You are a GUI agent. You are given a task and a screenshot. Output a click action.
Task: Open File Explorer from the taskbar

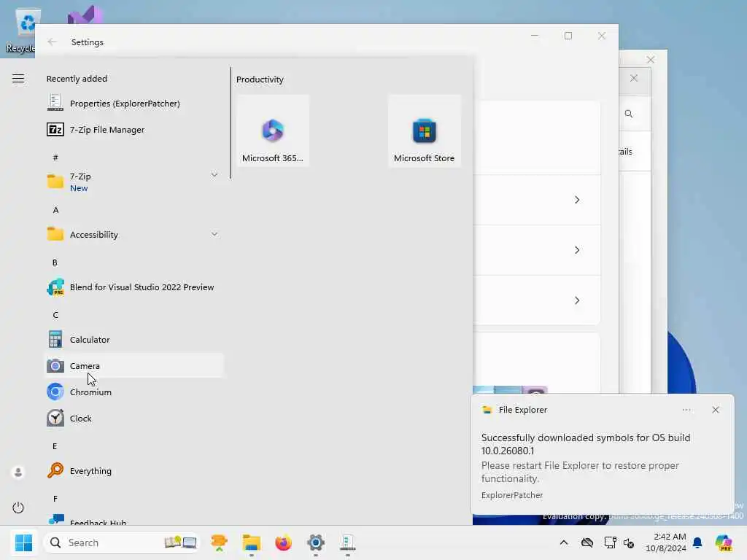(x=251, y=542)
